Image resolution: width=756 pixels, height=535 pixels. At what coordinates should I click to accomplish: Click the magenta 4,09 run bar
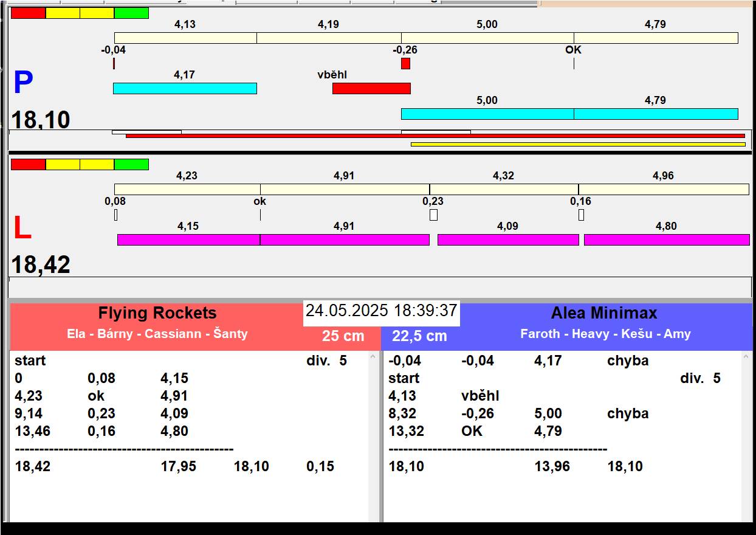tap(508, 240)
